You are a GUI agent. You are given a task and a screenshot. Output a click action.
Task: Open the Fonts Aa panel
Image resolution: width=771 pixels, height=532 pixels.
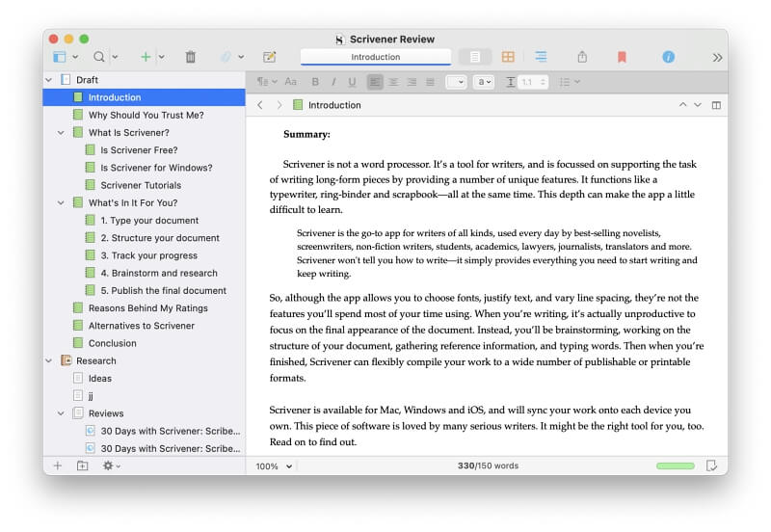[291, 82]
